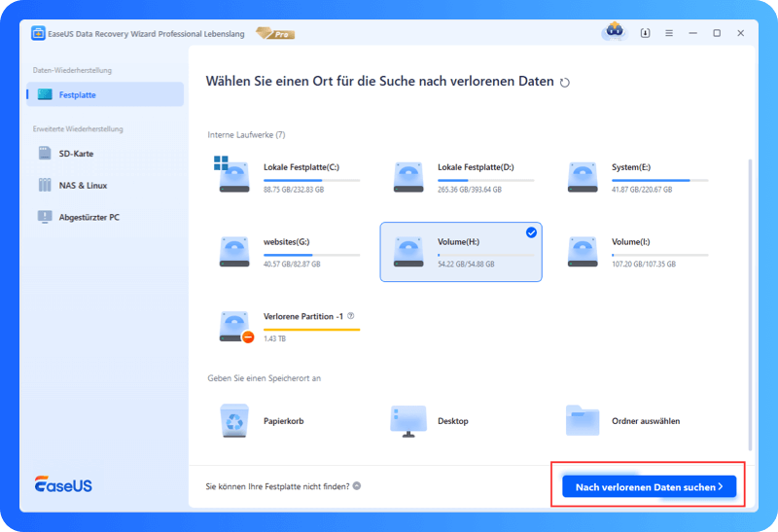Click Nach verlorenen Daten suchen button
Viewport: 778px width, 532px height.
(649, 486)
